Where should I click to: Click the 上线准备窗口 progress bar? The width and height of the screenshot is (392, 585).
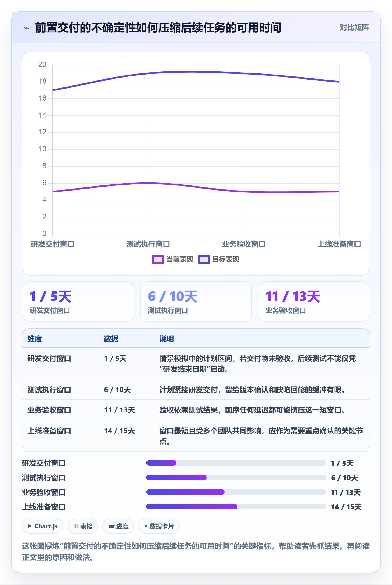point(236,507)
